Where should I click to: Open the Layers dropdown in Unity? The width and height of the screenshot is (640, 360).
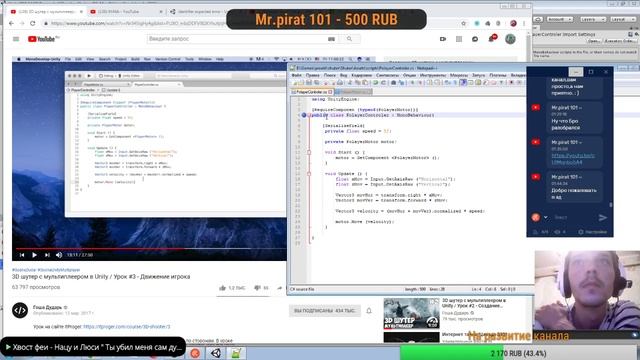[593, 19]
